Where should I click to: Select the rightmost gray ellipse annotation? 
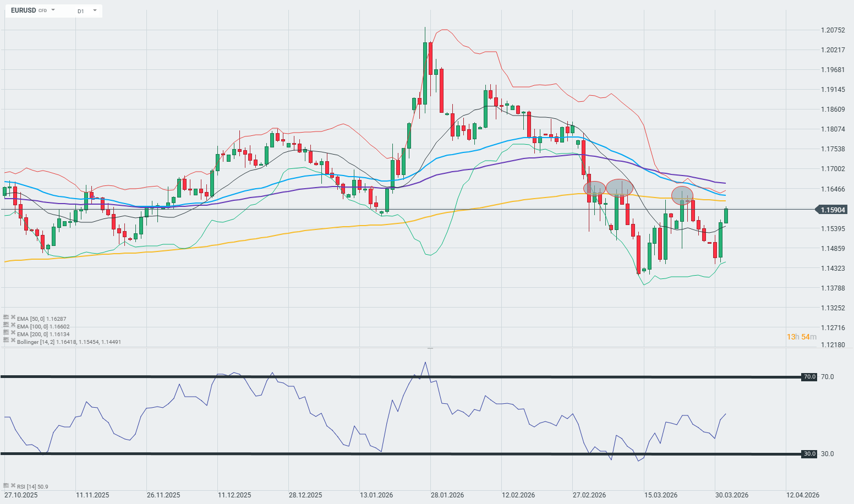click(x=682, y=195)
